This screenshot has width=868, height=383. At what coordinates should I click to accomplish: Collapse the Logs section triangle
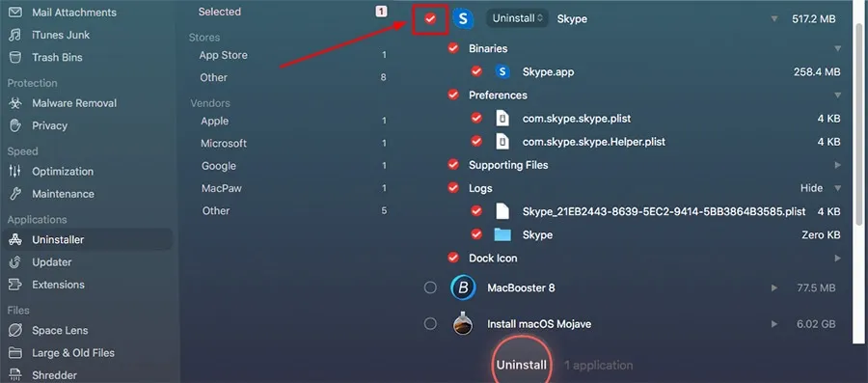pyautogui.click(x=837, y=188)
